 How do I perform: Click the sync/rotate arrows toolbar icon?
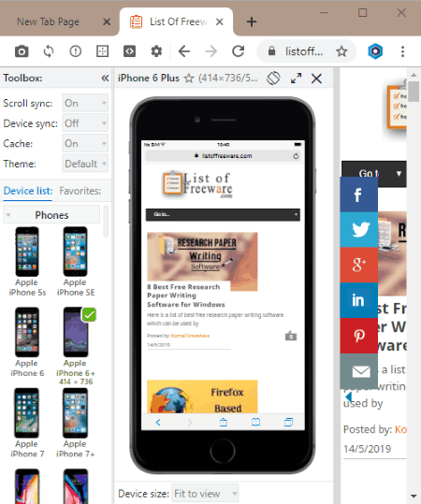[49, 51]
